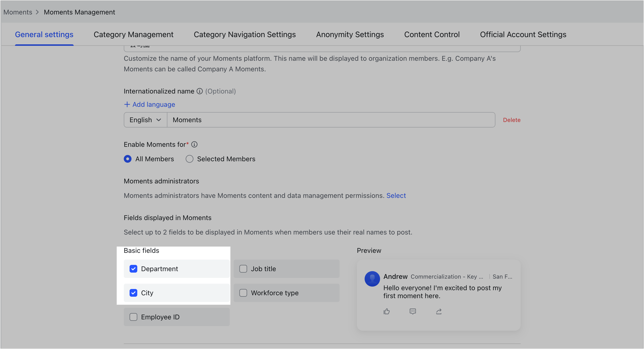Click the red Delete link
The width and height of the screenshot is (644, 349).
(x=512, y=120)
